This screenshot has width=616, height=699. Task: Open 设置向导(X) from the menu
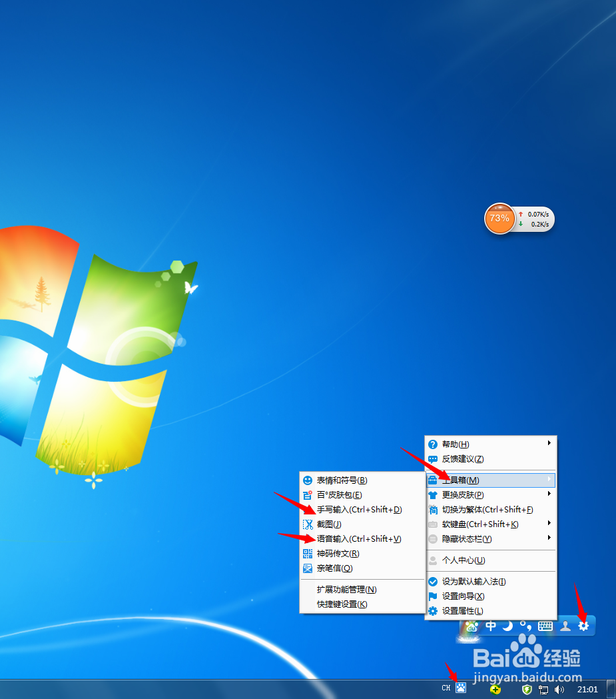coord(491,596)
